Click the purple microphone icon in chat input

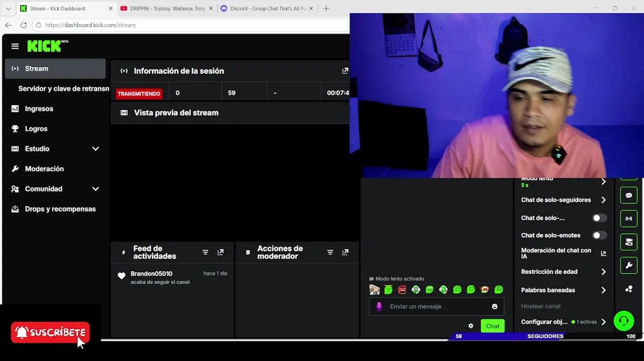[379, 306]
